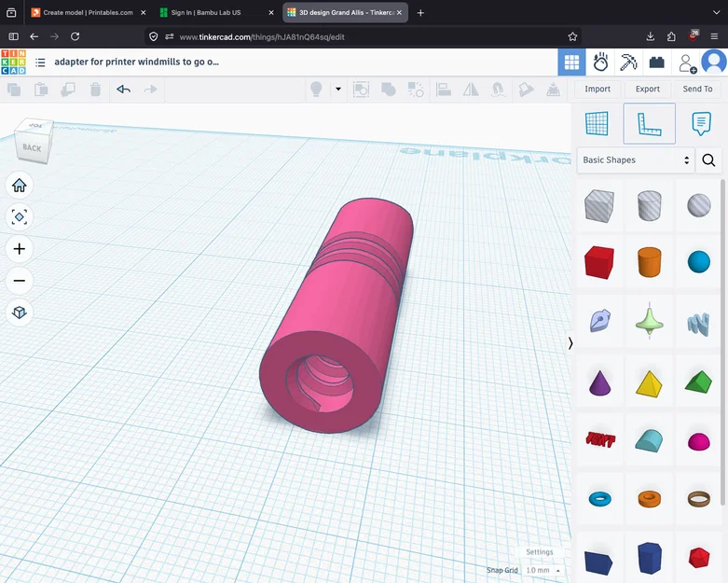Collapse the shapes panel chevron
The width and height of the screenshot is (728, 583).
pos(570,343)
